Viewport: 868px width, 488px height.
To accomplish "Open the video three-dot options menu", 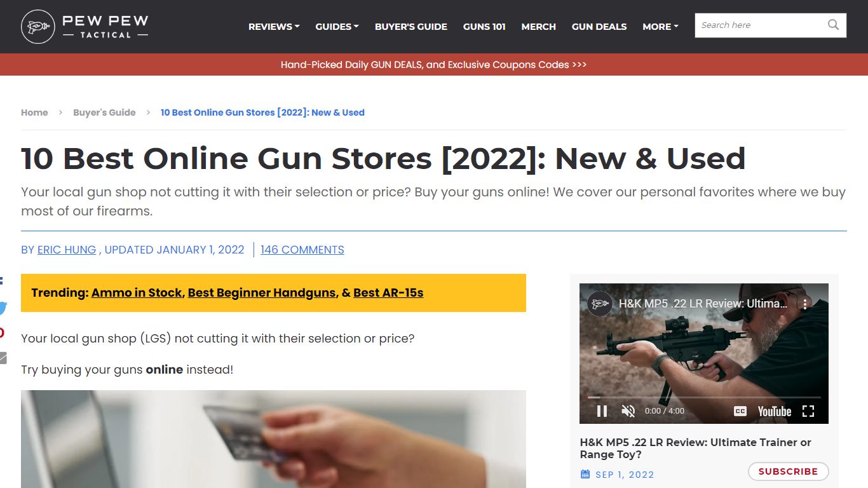I will (805, 304).
